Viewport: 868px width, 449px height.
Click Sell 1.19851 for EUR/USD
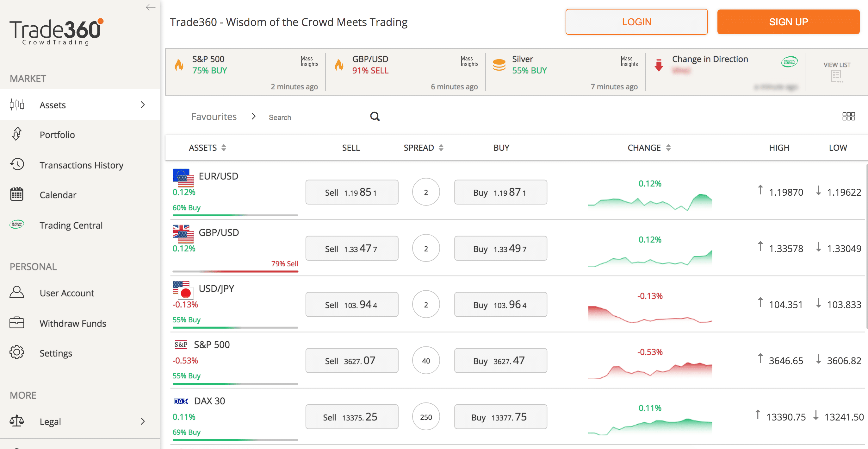point(352,192)
